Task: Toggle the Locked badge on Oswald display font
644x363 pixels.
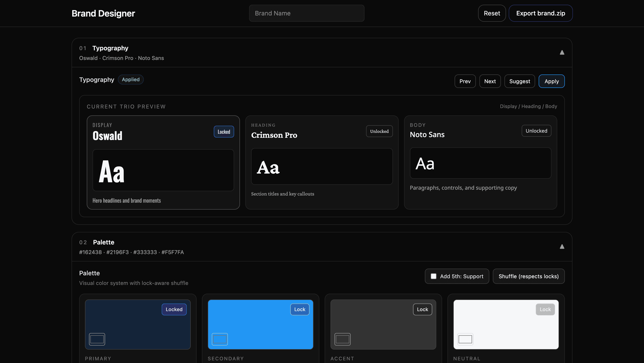Action: coord(224,132)
